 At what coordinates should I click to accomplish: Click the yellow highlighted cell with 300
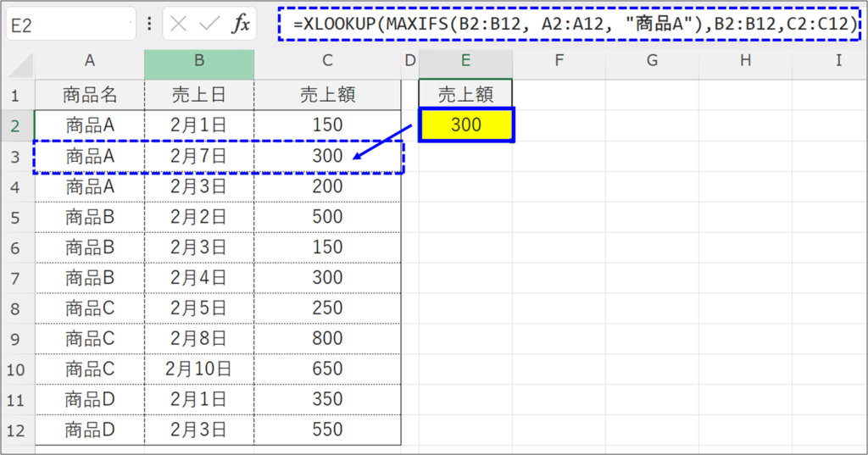(x=465, y=125)
